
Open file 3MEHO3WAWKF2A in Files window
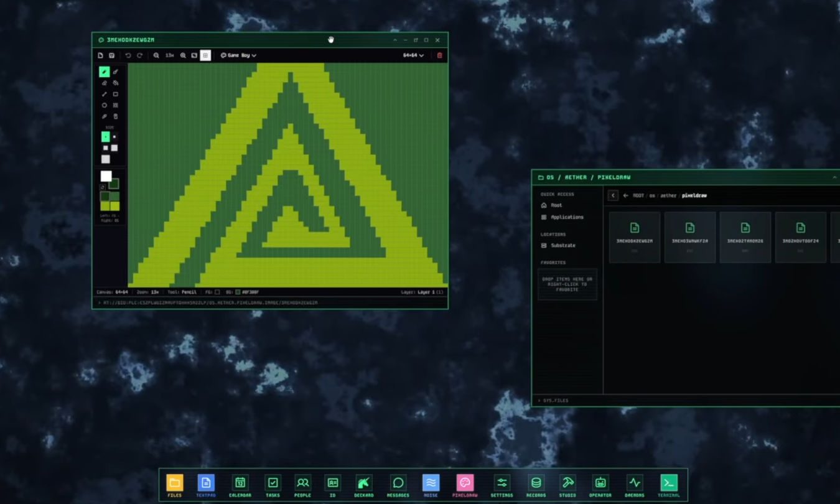[690, 237]
